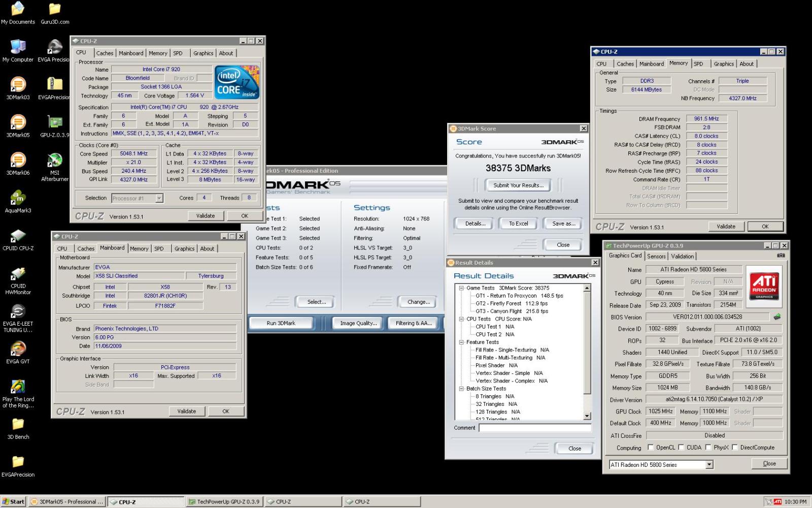Export results using To Excel button
The image size is (812, 508).
pos(518,224)
